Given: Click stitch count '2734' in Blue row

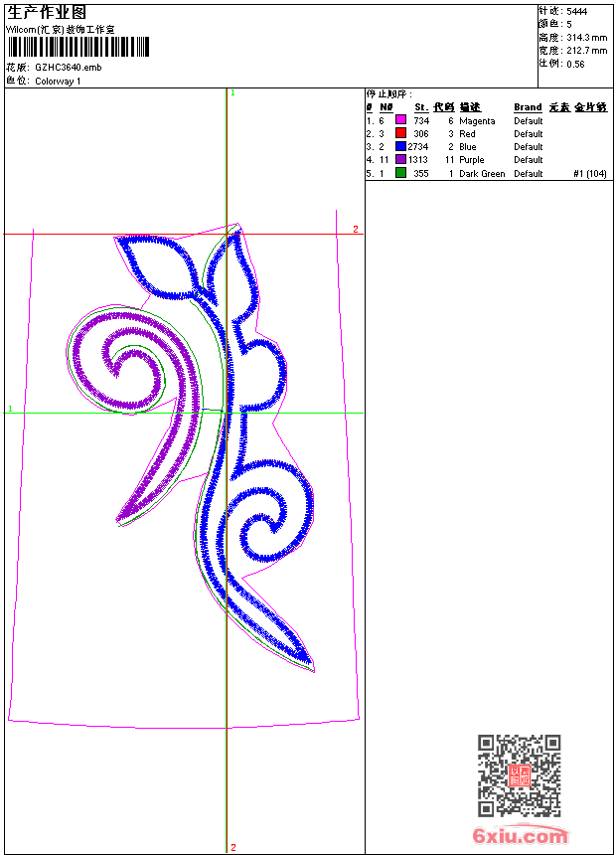Looking at the screenshot, I should click(418, 147).
